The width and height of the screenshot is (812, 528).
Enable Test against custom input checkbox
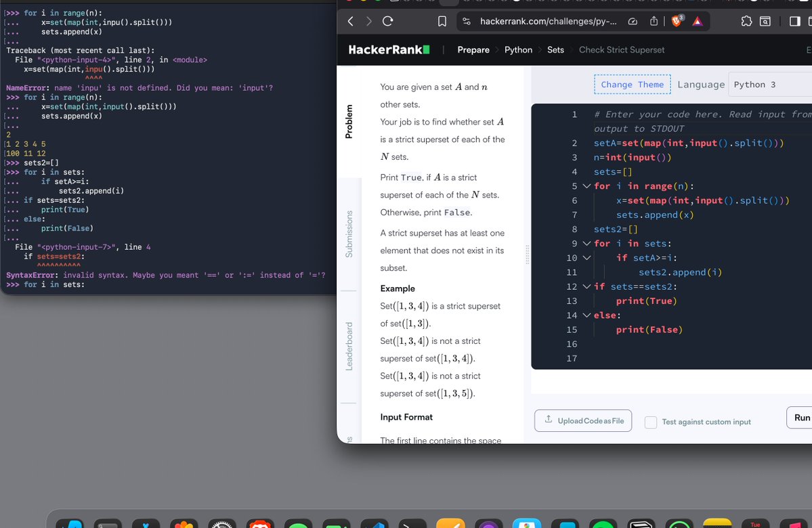tap(651, 422)
